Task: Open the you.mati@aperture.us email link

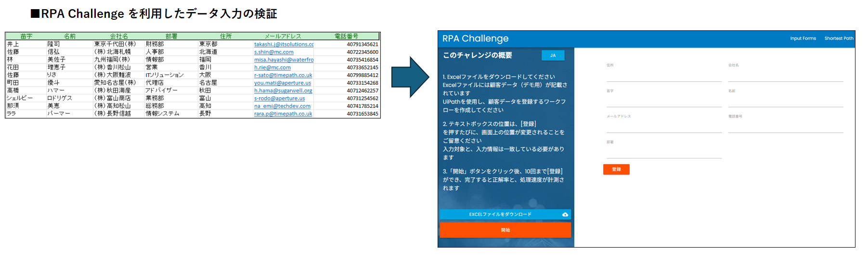Action: 282,83
